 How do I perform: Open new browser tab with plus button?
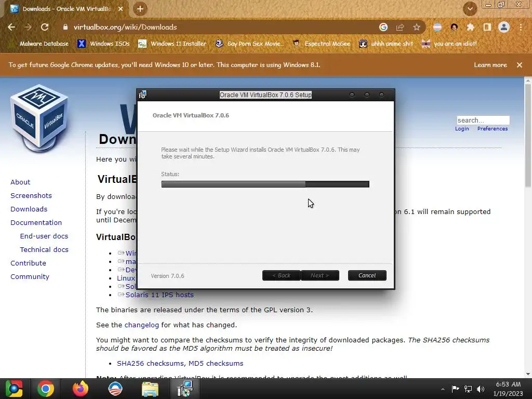(x=140, y=9)
